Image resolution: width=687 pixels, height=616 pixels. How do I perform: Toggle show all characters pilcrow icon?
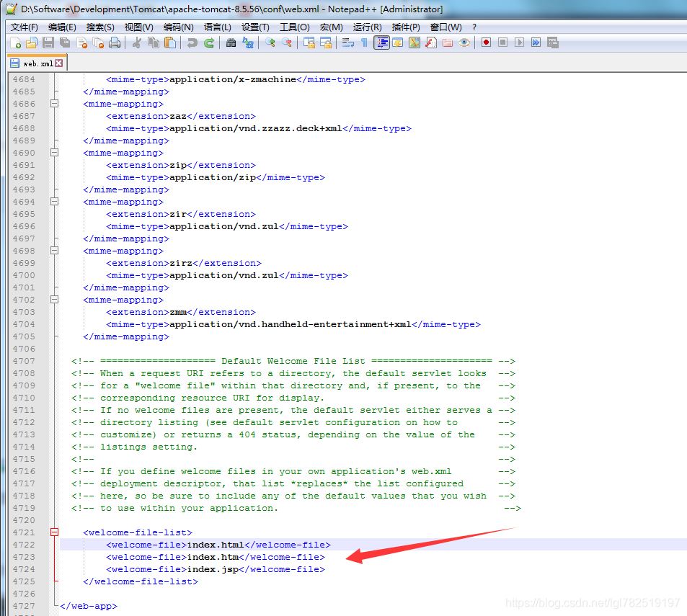pos(365,43)
